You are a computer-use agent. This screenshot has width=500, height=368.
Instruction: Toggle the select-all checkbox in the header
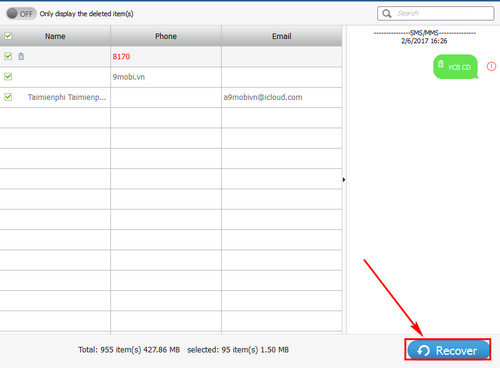[x=8, y=36]
